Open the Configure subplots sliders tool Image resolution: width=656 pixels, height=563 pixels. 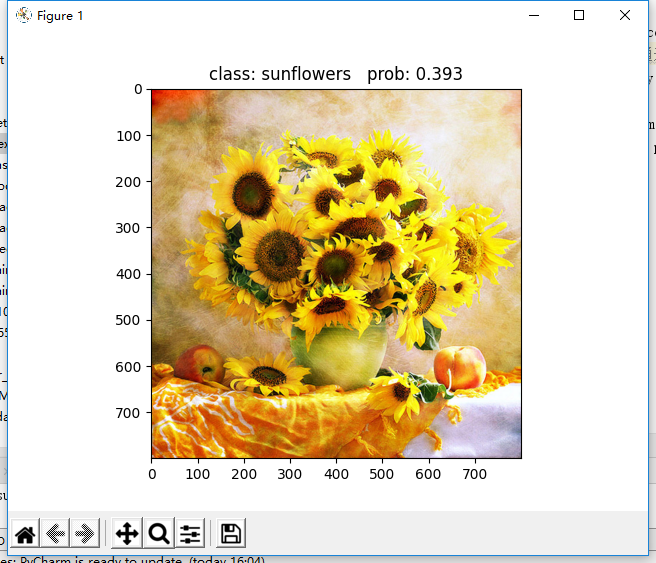[x=190, y=534]
